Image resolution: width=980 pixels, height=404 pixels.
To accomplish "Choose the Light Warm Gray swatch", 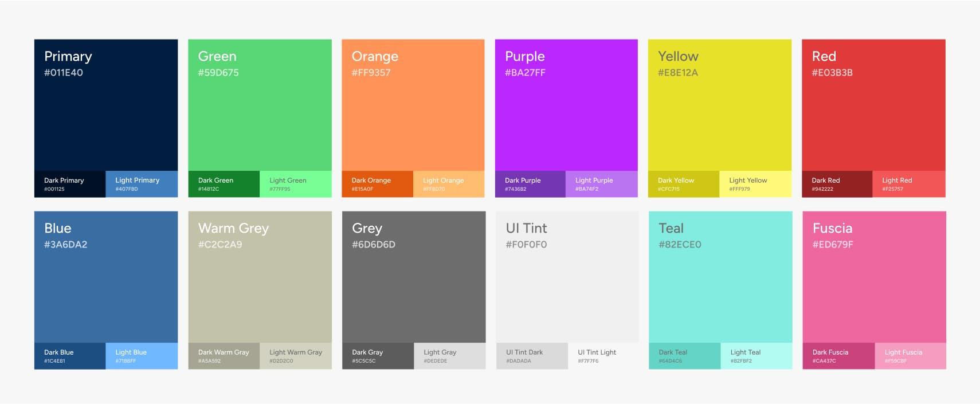I will coord(296,356).
